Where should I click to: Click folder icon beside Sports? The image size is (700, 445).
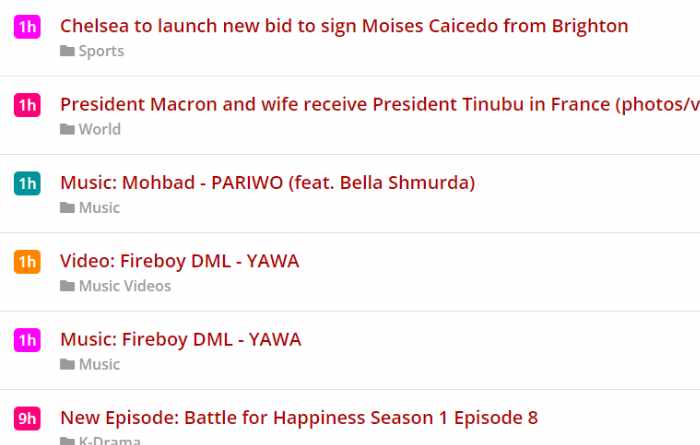coord(67,51)
